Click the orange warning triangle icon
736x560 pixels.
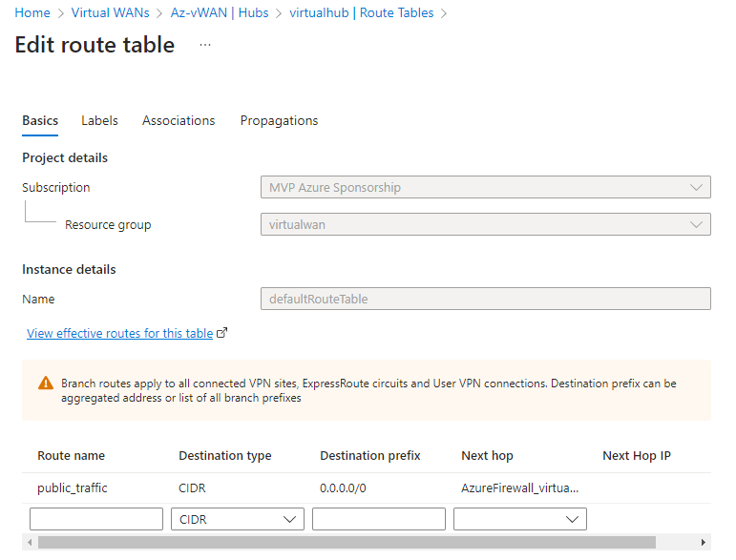[x=46, y=384]
